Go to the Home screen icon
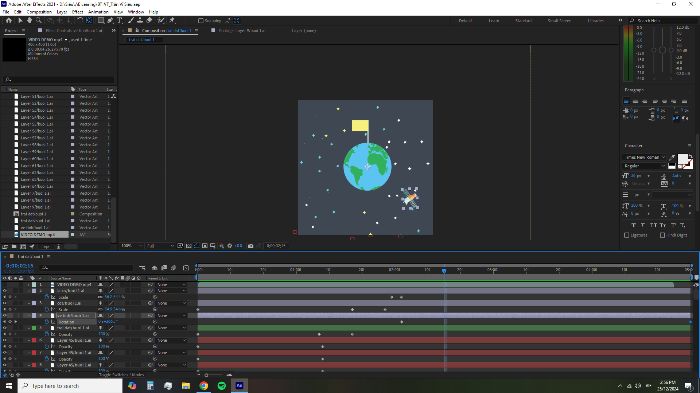 click(8, 21)
